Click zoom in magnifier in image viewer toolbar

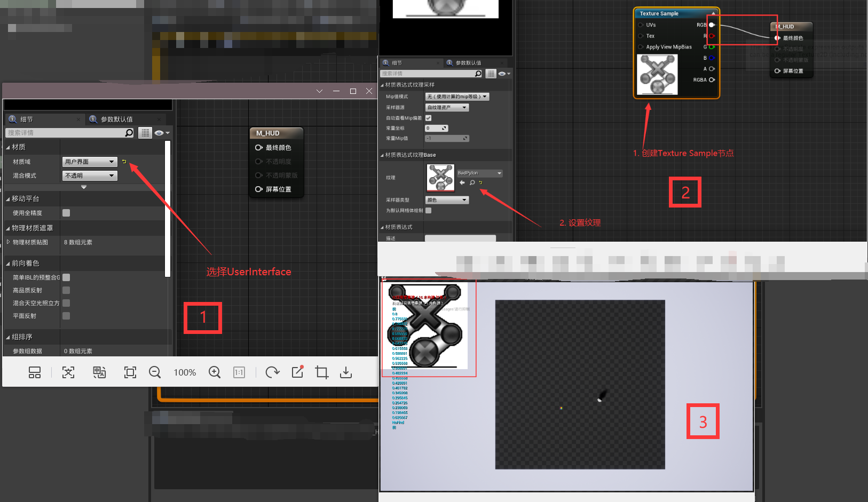point(215,372)
